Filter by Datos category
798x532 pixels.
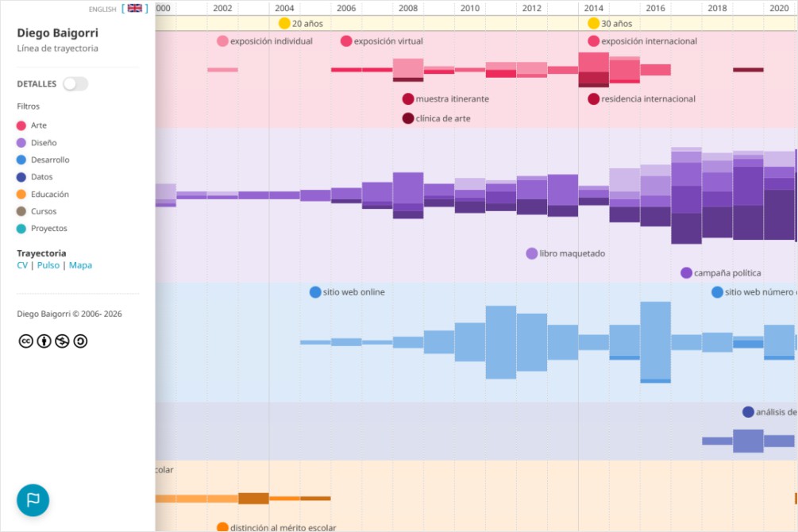pos(35,176)
